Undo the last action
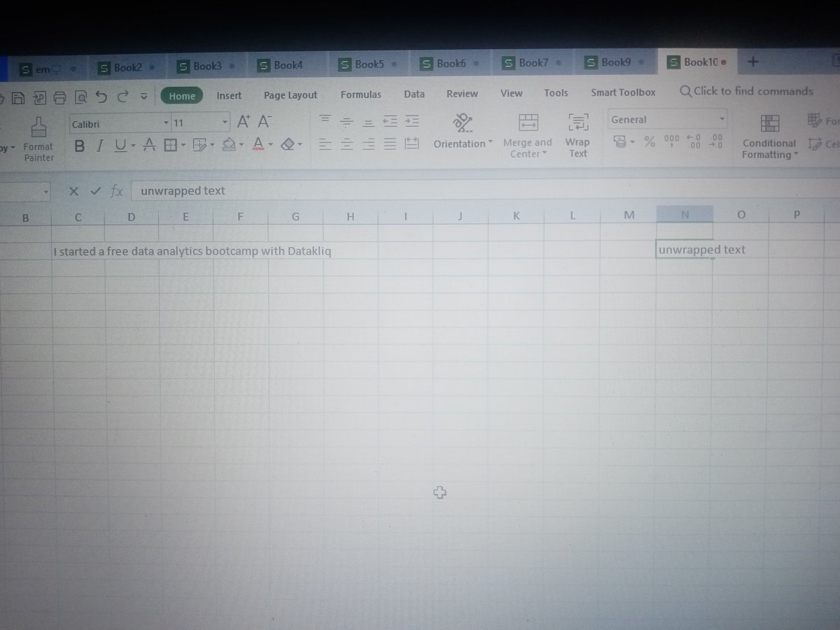 click(101, 97)
